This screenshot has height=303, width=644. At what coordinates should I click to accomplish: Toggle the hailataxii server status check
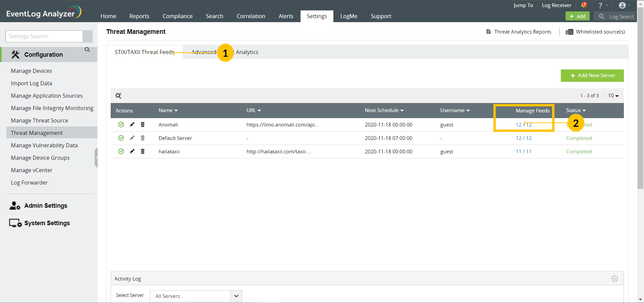pos(121,151)
